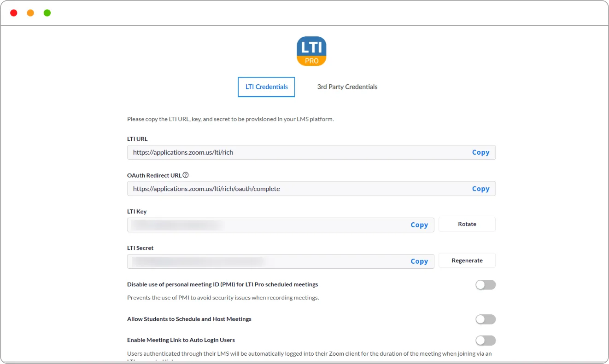Image resolution: width=609 pixels, height=364 pixels.
Task: Click the blurred LTI Key field
Action: click(281, 225)
